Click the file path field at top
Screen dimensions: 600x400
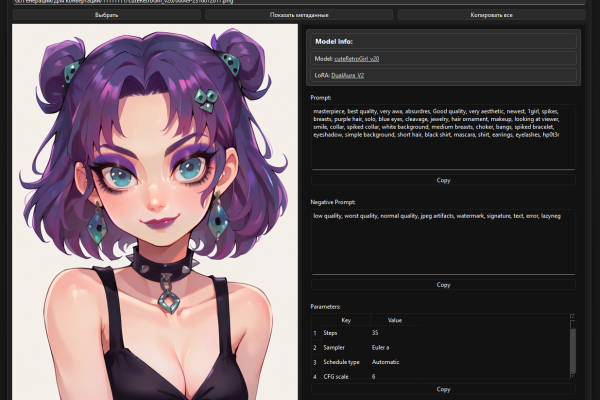click(299, 2)
